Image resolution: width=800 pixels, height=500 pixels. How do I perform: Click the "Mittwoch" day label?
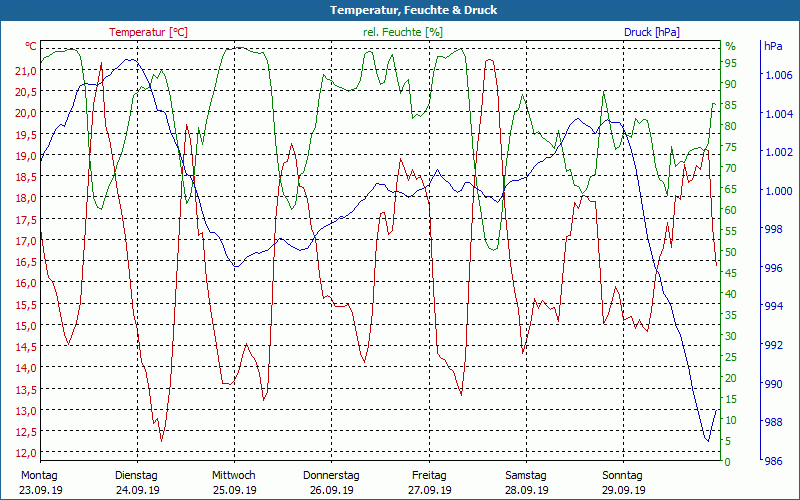pyautogui.click(x=233, y=475)
